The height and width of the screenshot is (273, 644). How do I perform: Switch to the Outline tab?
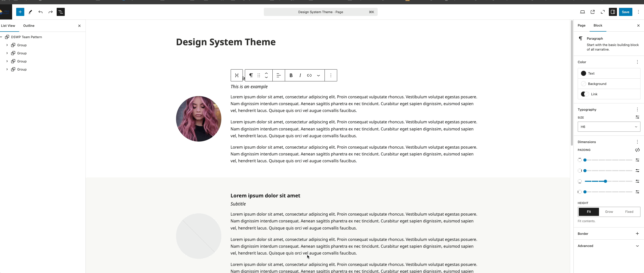coord(29,26)
